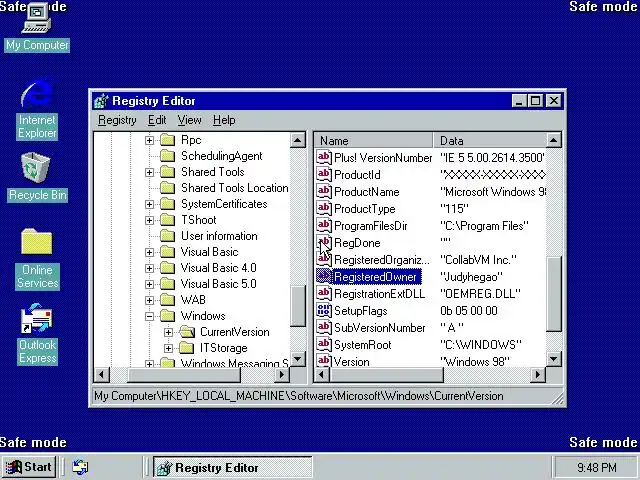Viewport: 640px width, 480px height.
Task: Expand the SystemCertificates key
Action: tap(149, 204)
